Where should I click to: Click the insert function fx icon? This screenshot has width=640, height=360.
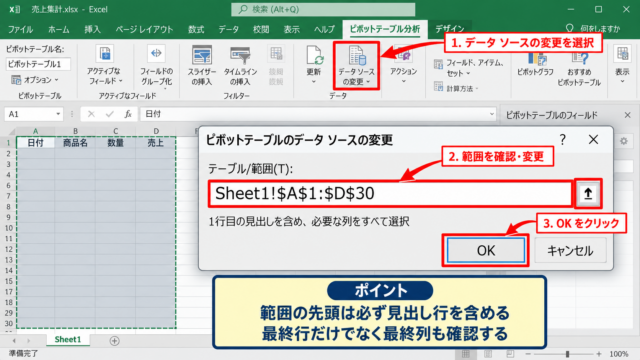tap(128, 114)
